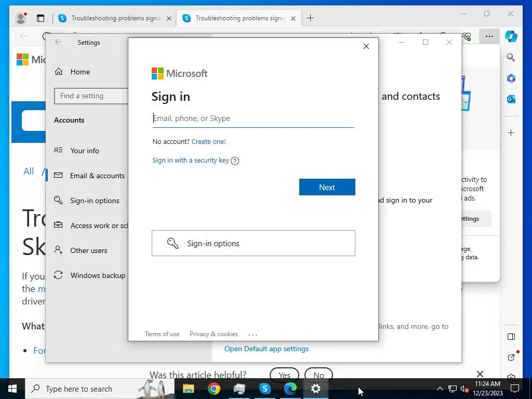This screenshot has width=532, height=399.
Task: Open the Create one! account link
Action: [x=209, y=141]
